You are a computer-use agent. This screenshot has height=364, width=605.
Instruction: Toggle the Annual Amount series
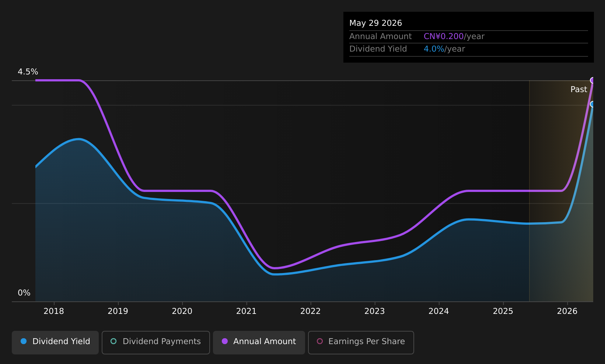[259, 342]
